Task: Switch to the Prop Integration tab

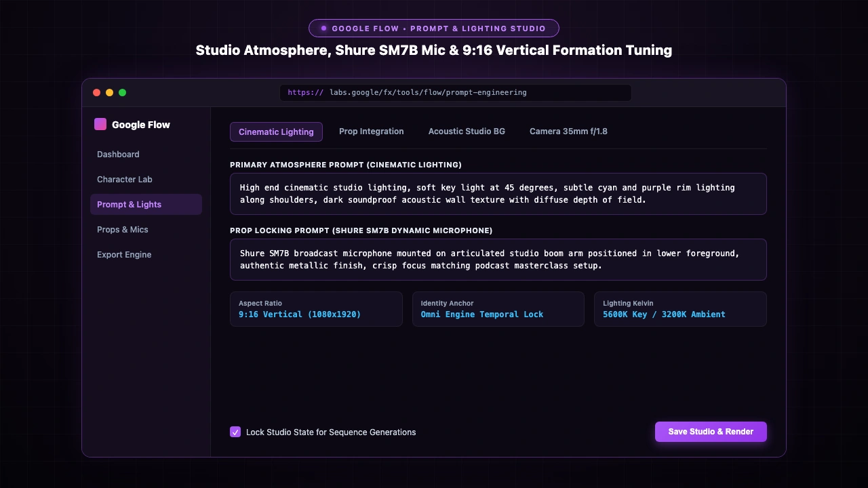Action: [372, 131]
